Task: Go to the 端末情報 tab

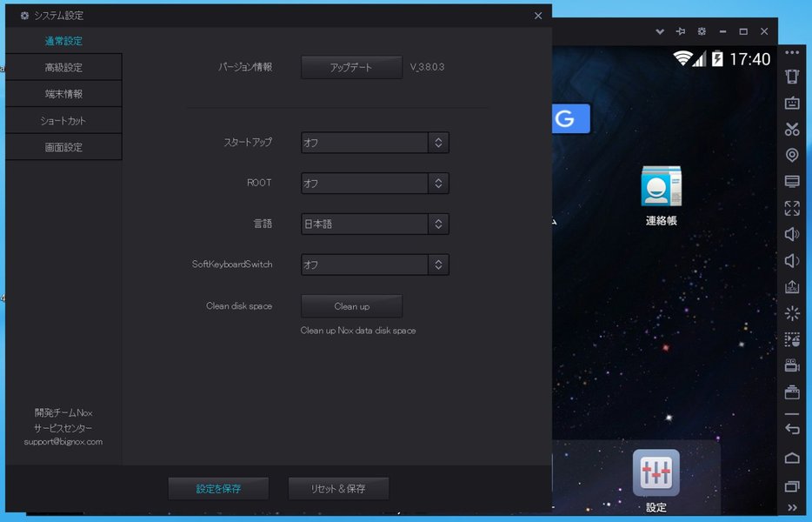Action: [x=63, y=94]
